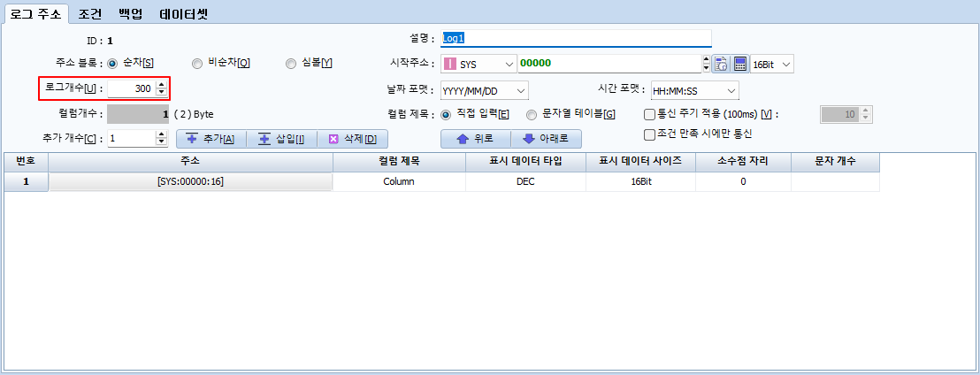Click the 소수점 자리 column header

(x=743, y=161)
